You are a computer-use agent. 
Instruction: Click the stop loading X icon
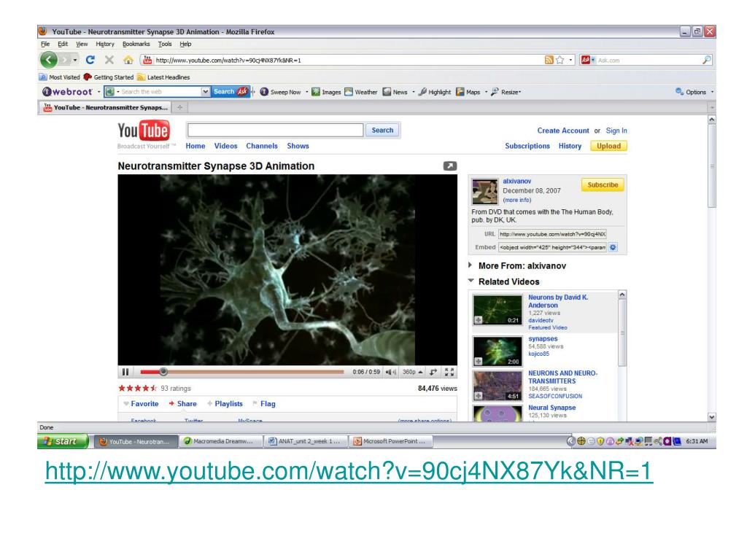tap(109, 60)
